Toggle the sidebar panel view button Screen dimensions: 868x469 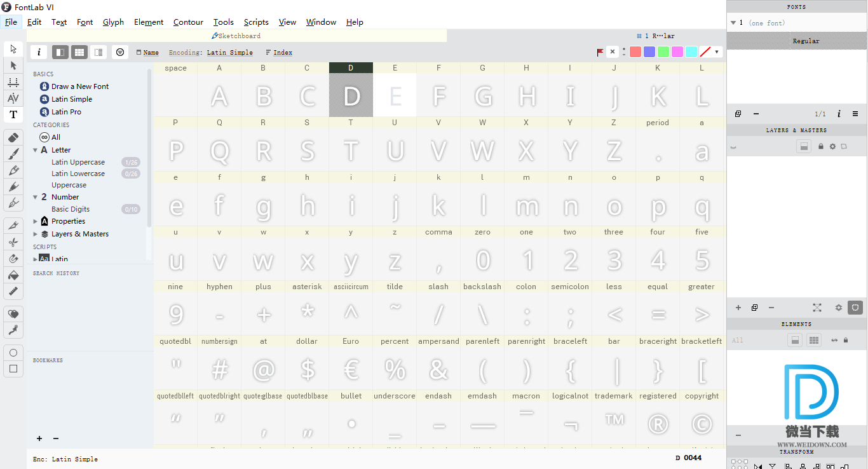[x=60, y=52]
